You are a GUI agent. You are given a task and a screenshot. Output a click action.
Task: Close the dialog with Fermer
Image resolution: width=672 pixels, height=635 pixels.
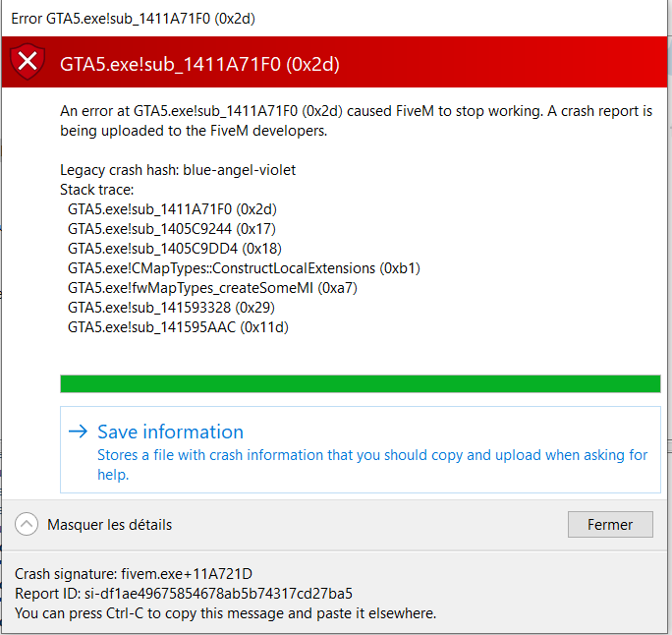610,524
